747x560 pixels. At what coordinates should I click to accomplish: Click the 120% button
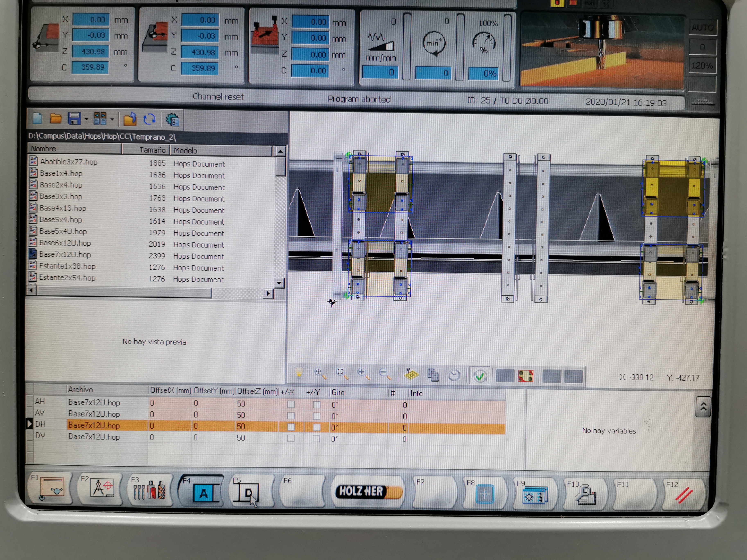[702, 65]
